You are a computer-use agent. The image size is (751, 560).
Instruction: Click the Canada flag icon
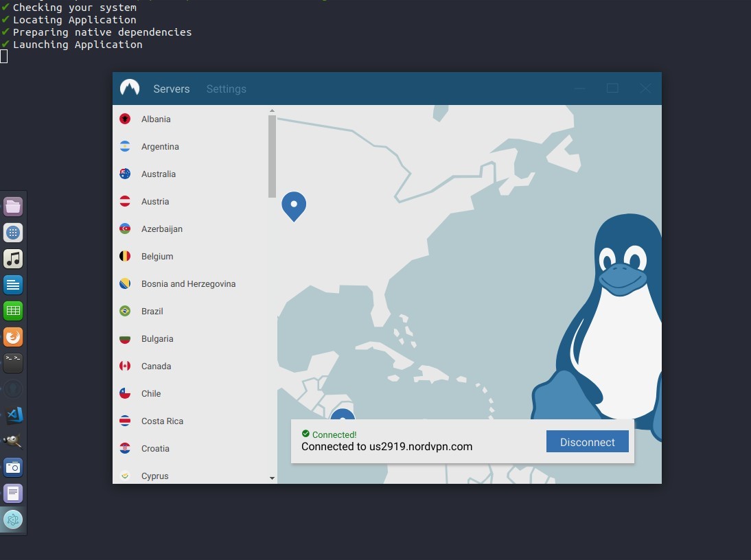(x=125, y=366)
